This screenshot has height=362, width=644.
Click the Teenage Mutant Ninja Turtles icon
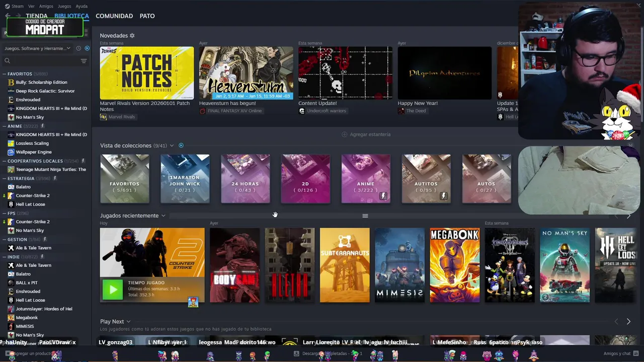[11, 169]
